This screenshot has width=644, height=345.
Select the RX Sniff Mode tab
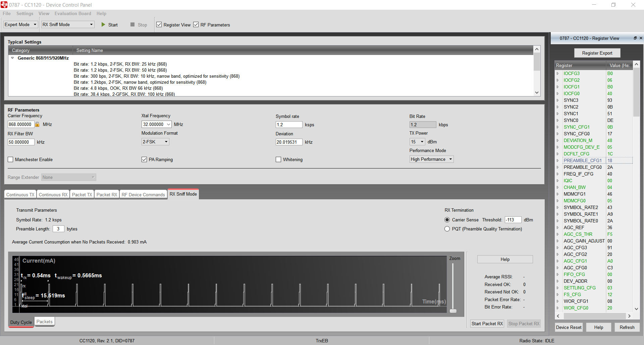click(183, 194)
